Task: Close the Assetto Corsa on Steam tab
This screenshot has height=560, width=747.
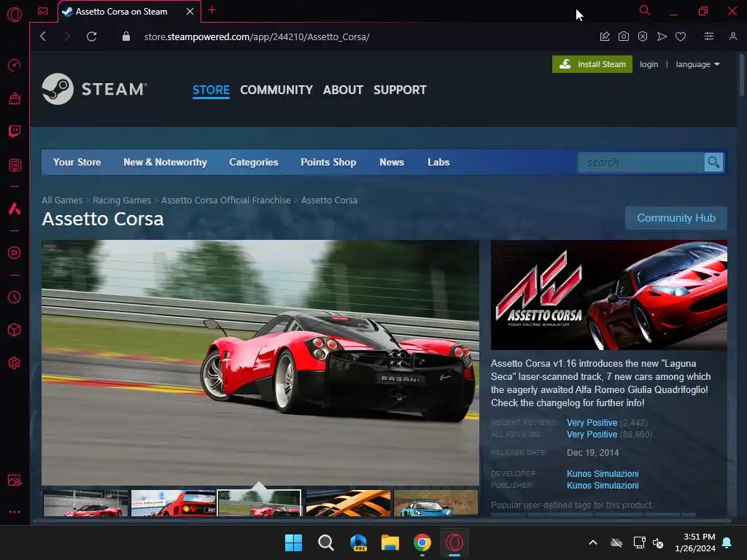Action: click(x=190, y=12)
